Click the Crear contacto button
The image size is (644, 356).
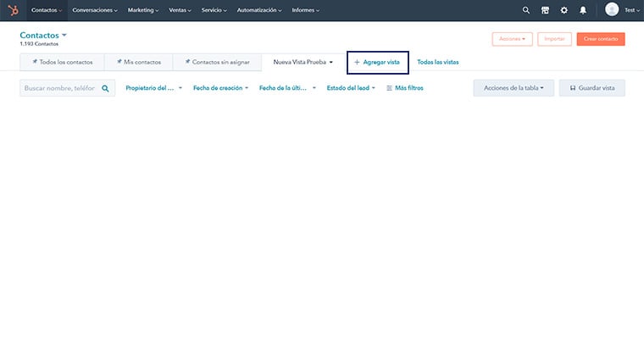[x=600, y=39]
